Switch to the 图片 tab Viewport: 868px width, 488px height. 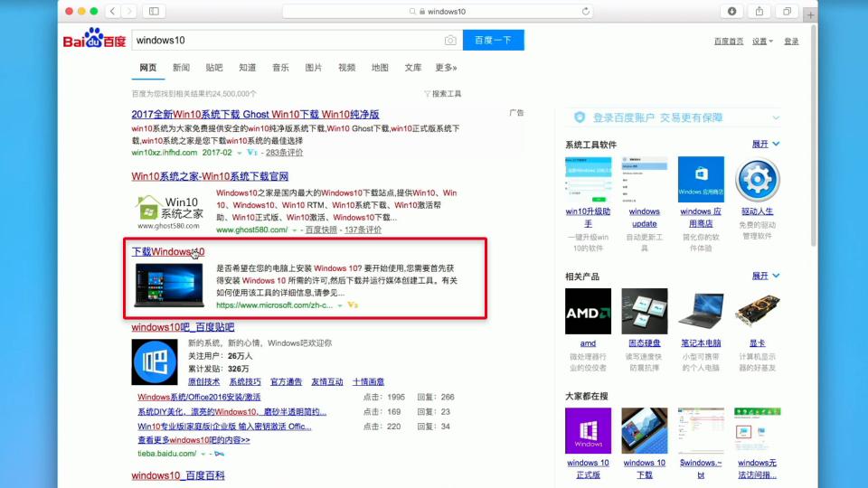(314, 68)
